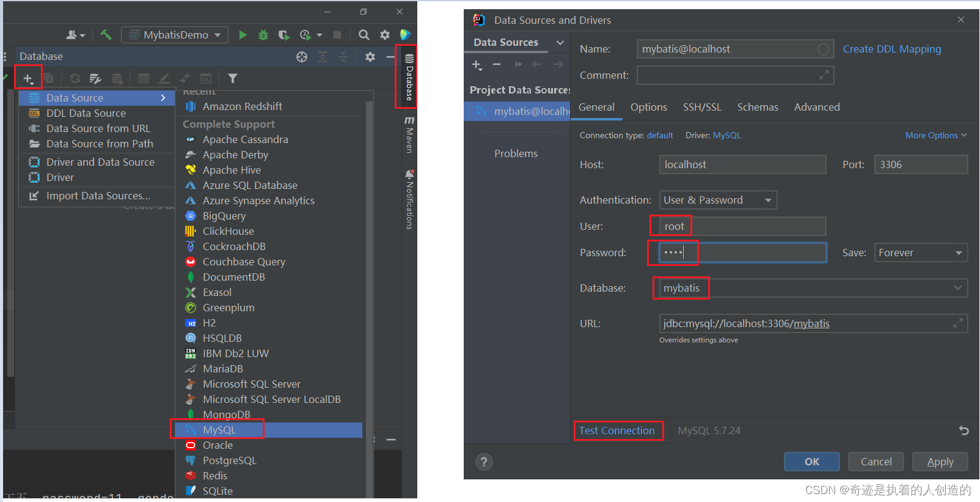Click the color circle in Name field

823,49
